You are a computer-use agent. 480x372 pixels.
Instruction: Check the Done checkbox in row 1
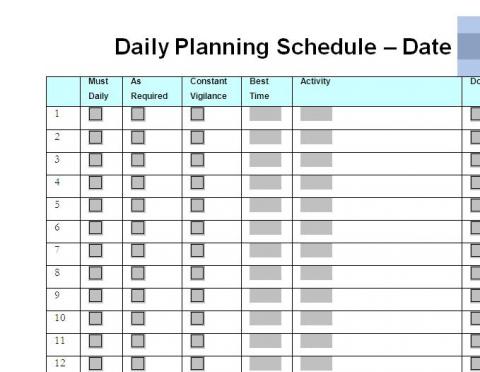point(475,114)
